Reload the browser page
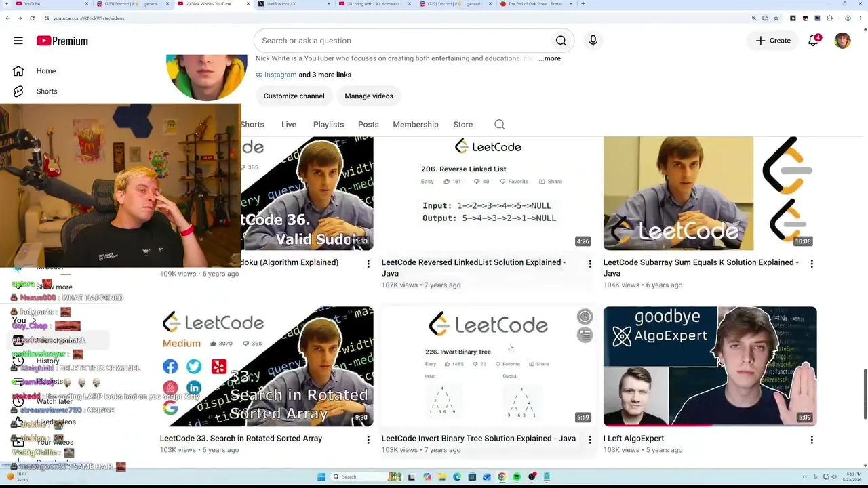Screen dimensions: 868x488 tap(32, 18)
